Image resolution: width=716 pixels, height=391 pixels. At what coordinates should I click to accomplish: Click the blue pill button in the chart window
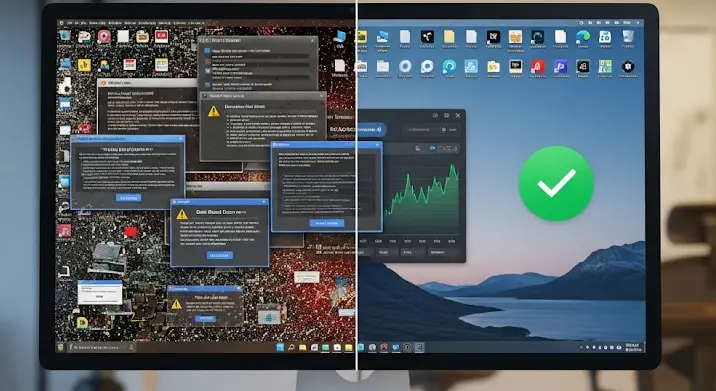pos(372,130)
